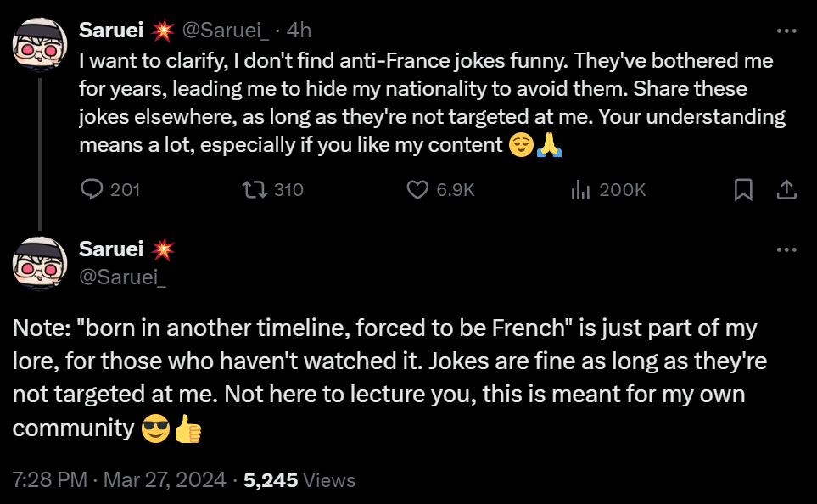Image resolution: width=817 pixels, height=504 pixels.
Task: Open more options on the second tweet
Action: pyautogui.click(x=786, y=249)
